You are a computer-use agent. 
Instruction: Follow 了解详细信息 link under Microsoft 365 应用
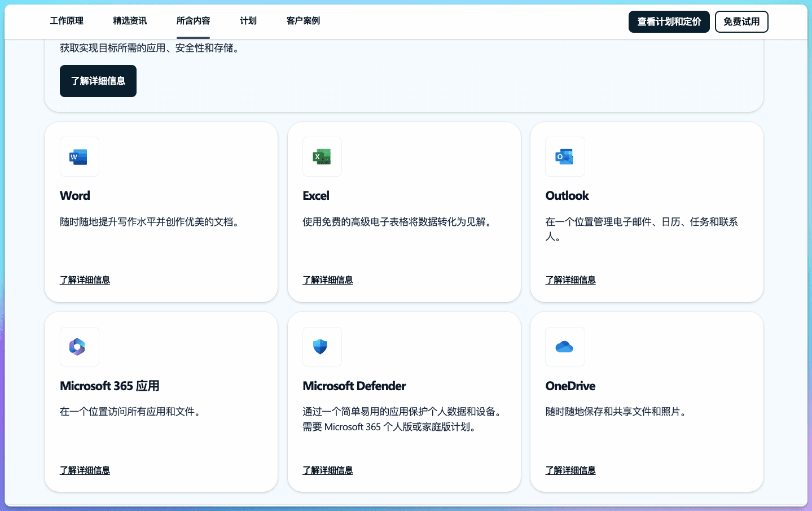coord(85,470)
